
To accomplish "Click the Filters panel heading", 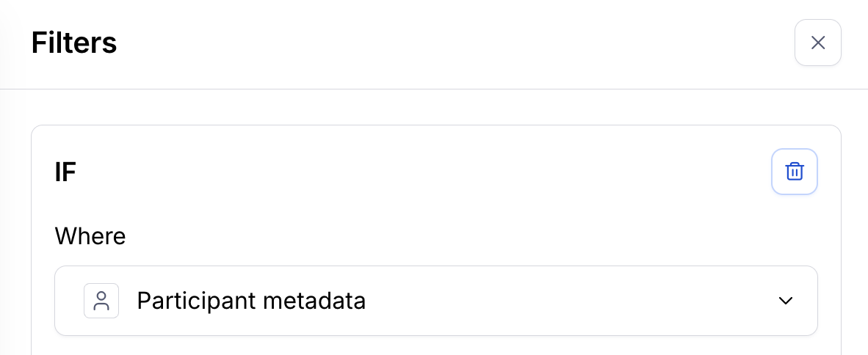I will (74, 43).
